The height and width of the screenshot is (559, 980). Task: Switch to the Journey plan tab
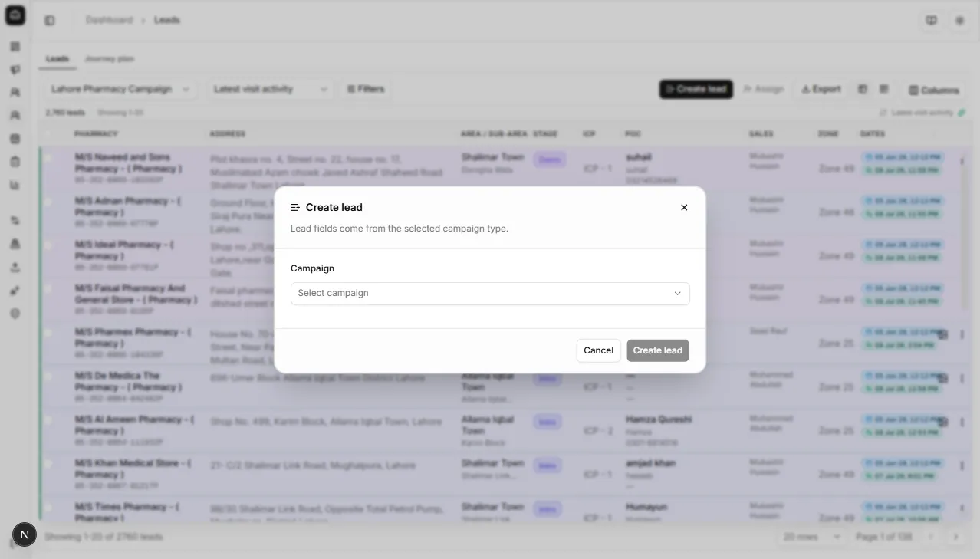(109, 58)
